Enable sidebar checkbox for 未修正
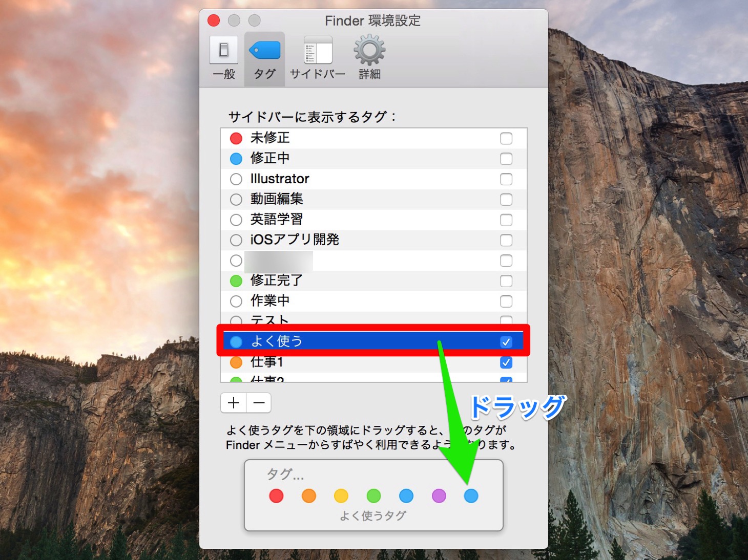Image resolution: width=748 pixels, height=560 pixels. click(x=506, y=138)
